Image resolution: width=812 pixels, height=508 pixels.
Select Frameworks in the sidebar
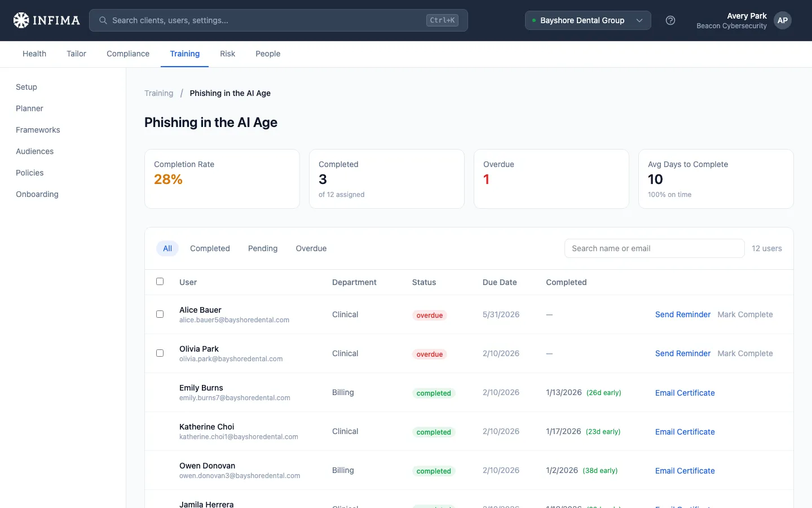click(38, 130)
